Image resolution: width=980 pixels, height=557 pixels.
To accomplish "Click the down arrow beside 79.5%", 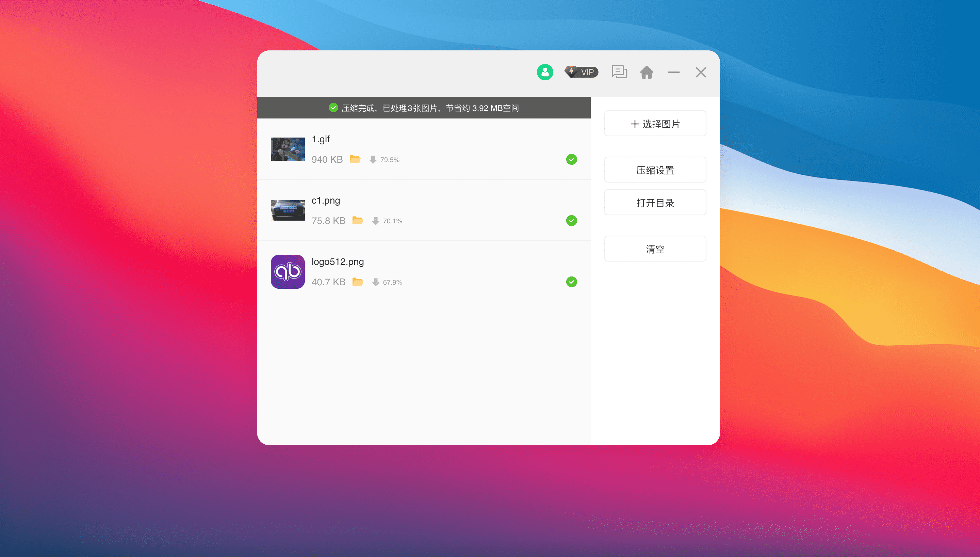I will coord(373,160).
